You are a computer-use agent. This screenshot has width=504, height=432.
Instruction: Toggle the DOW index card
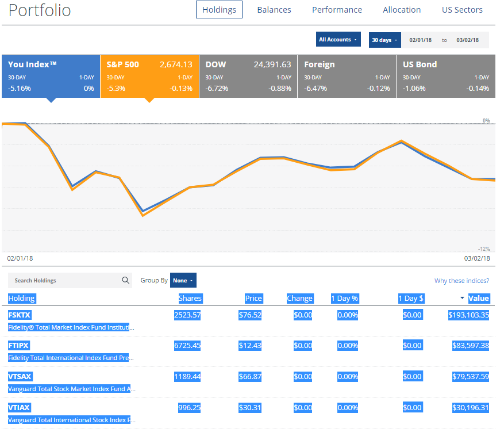pos(248,76)
